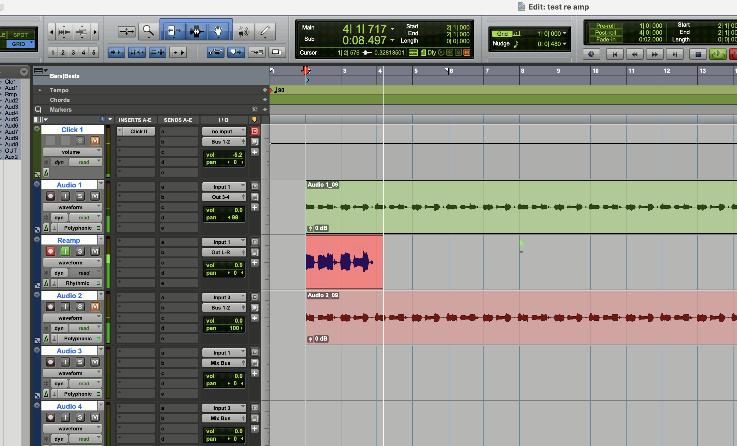This screenshot has height=446, width=737.
Task: Click the Zoom Toggle button
Action: pos(126,31)
